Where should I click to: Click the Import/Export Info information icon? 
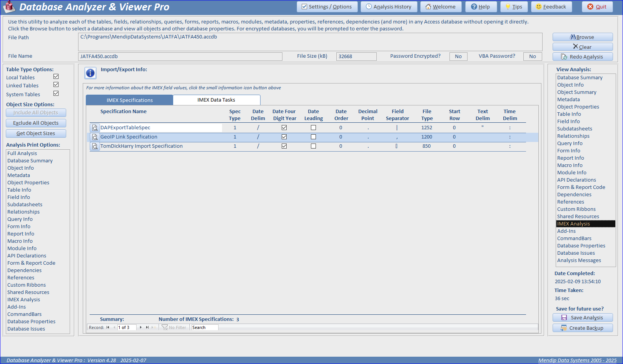pyautogui.click(x=90, y=73)
